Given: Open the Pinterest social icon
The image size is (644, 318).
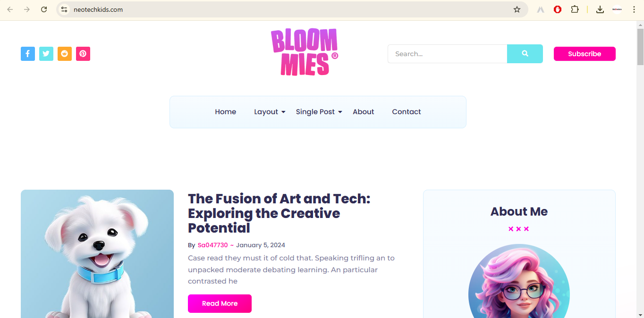Looking at the screenshot, I should (x=83, y=54).
